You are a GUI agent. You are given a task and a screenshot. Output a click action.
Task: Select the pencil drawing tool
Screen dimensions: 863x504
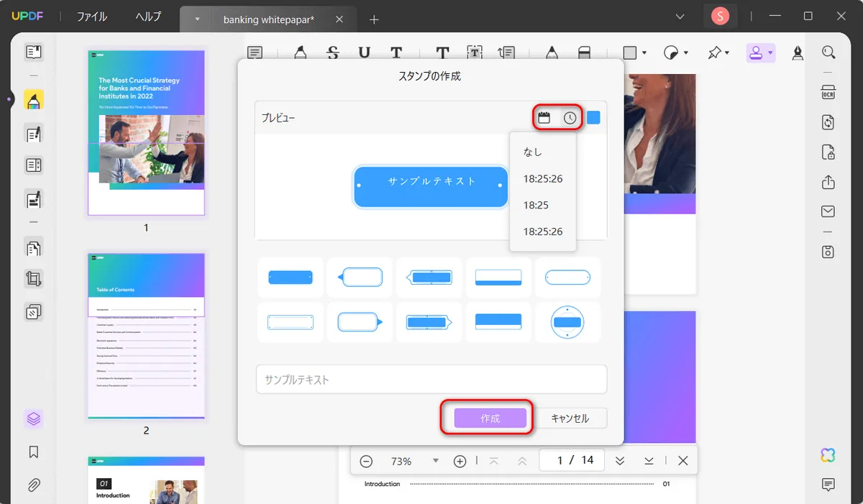coord(552,52)
